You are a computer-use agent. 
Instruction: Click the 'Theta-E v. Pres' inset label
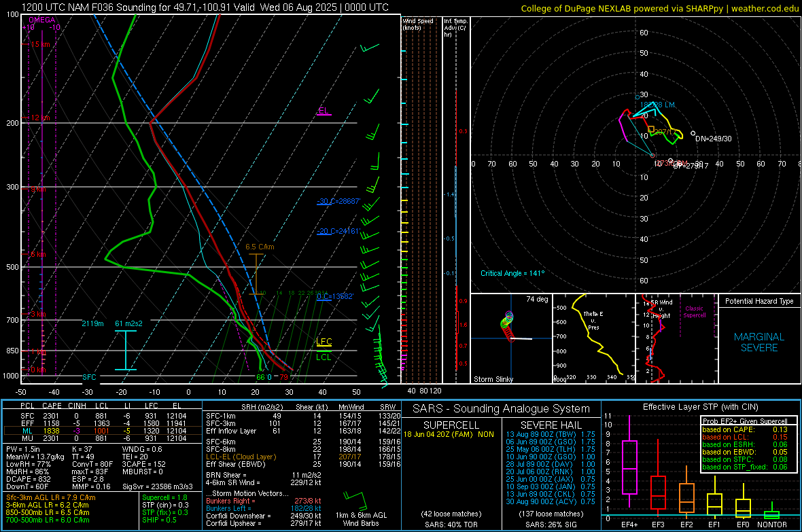[x=593, y=320]
